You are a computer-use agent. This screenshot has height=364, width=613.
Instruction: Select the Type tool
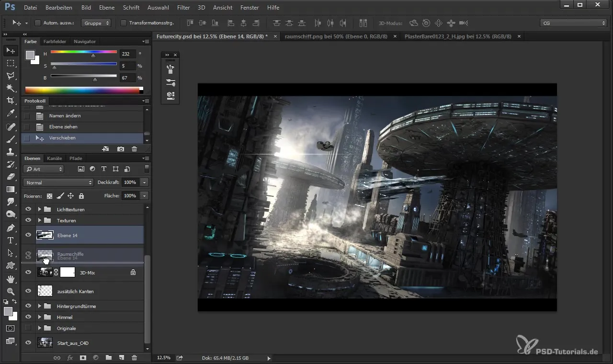coord(11,240)
